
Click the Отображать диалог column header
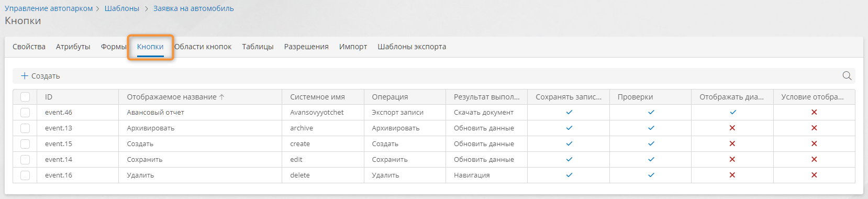click(x=732, y=97)
